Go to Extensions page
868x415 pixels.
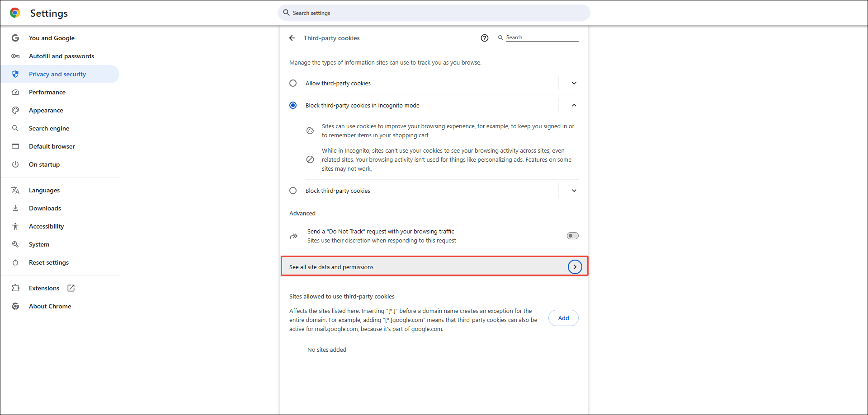(x=44, y=288)
